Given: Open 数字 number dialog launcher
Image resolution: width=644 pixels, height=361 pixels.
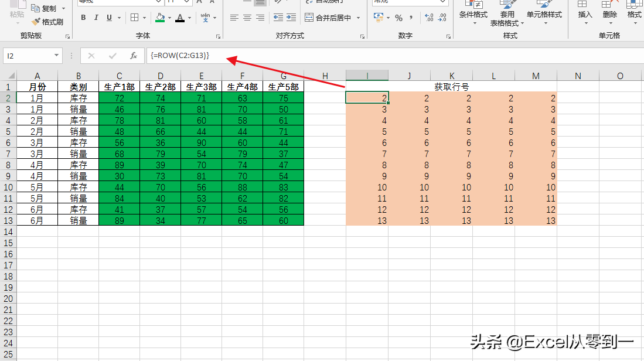Looking at the screenshot, I should [448, 36].
